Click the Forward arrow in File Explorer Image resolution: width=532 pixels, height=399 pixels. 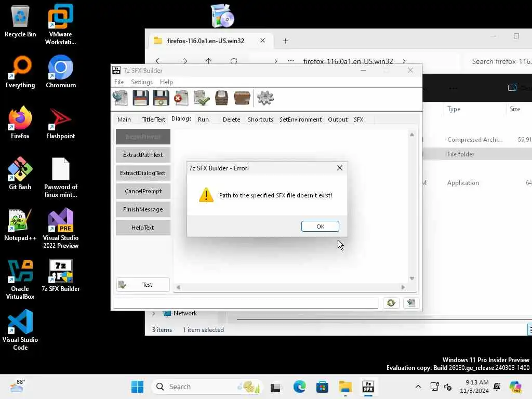pos(184,61)
